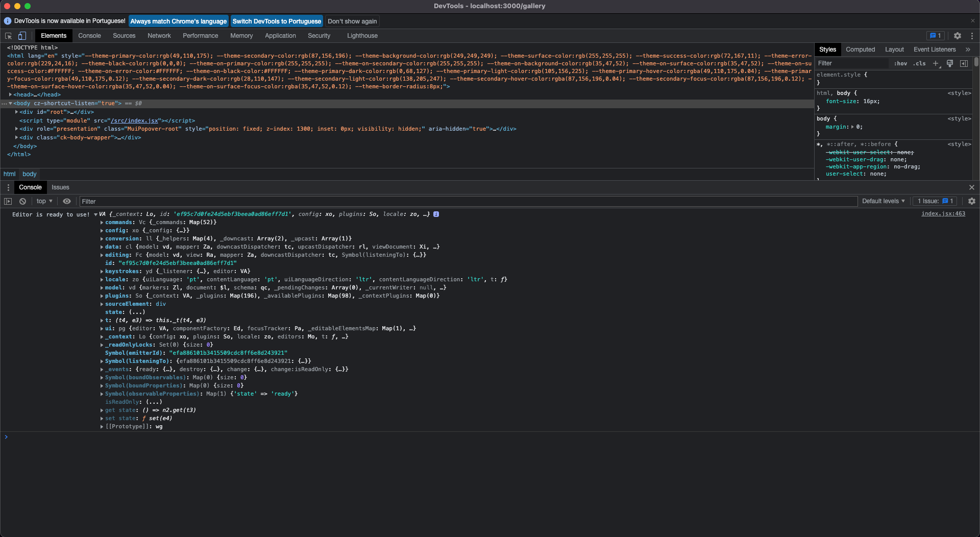980x537 pixels.
Task: Open the customize DevTools three-dot menu
Action: coord(972,36)
